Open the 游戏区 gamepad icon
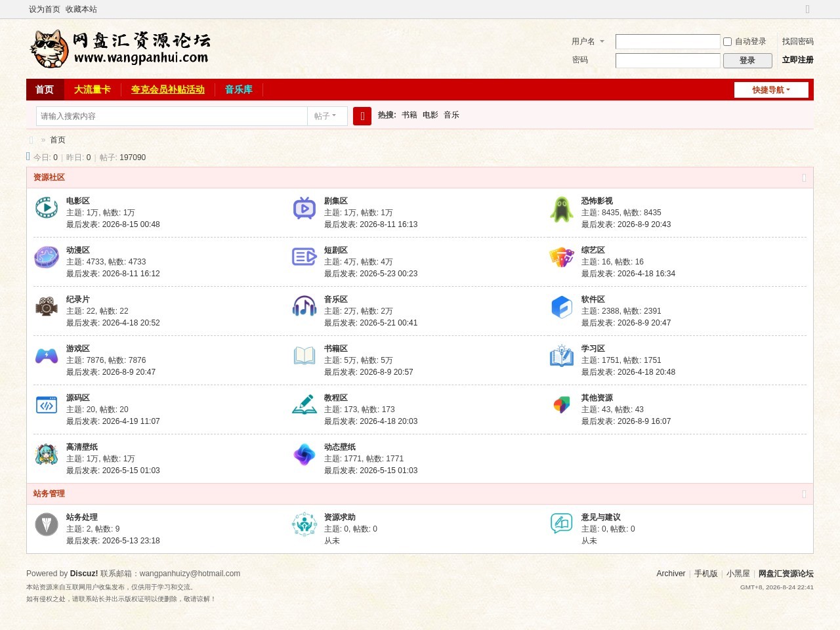This screenshot has width=840, height=630. tap(47, 356)
